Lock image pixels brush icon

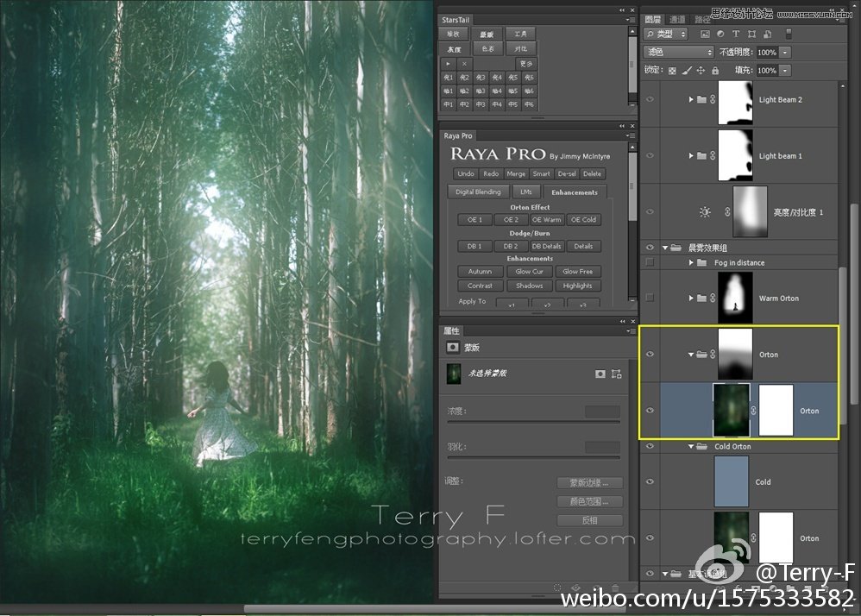pyautogui.click(x=687, y=70)
